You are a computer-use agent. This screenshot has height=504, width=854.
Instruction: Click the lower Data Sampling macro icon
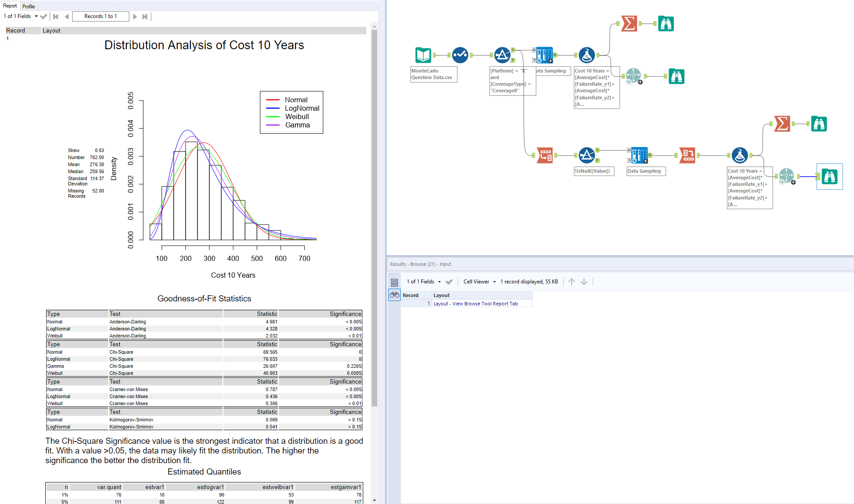pyautogui.click(x=639, y=155)
